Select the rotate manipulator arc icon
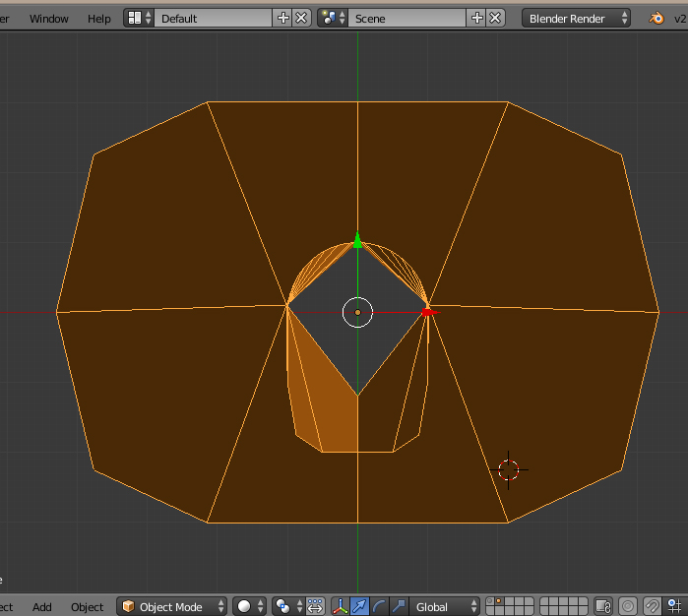 click(x=379, y=606)
